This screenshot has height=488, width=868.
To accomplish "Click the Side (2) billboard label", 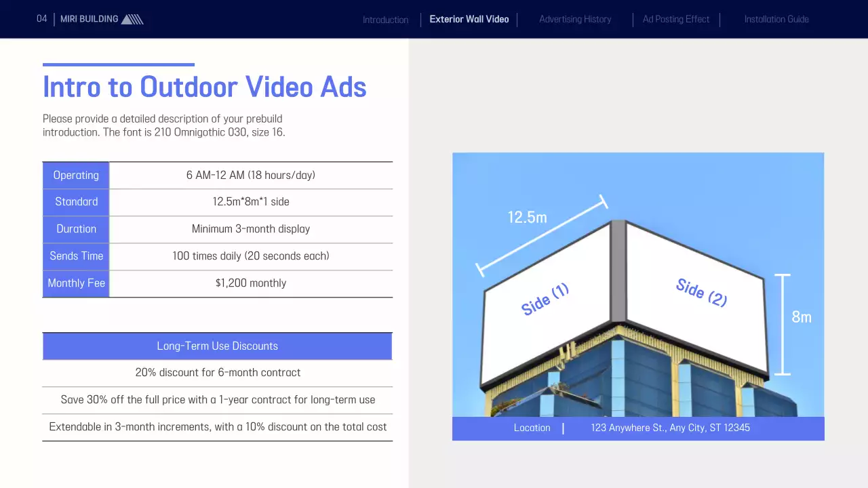I will 701,293.
